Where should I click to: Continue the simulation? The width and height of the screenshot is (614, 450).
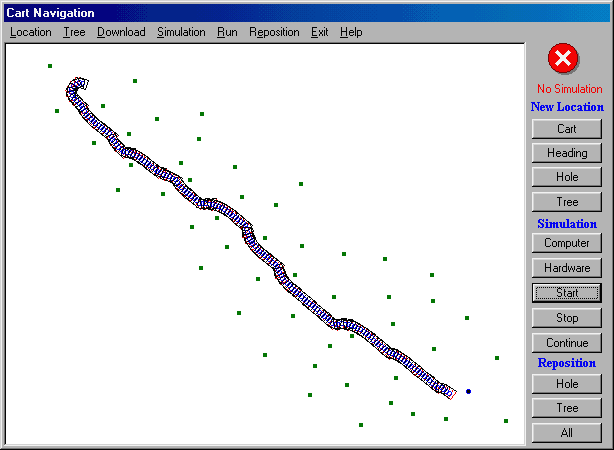(567, 343)
